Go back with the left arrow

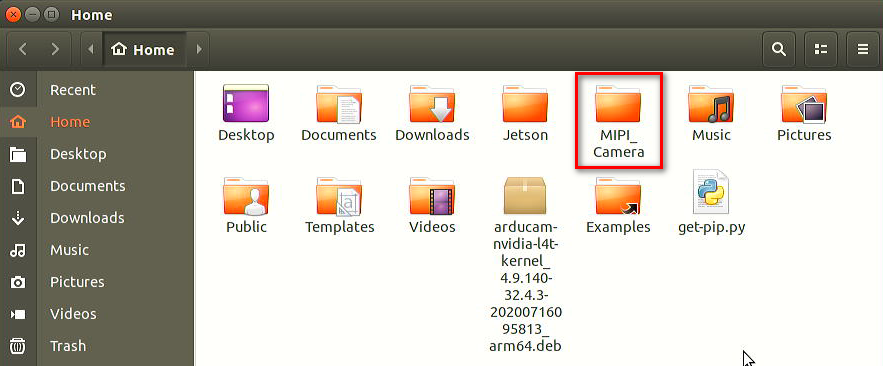point(23,50)
